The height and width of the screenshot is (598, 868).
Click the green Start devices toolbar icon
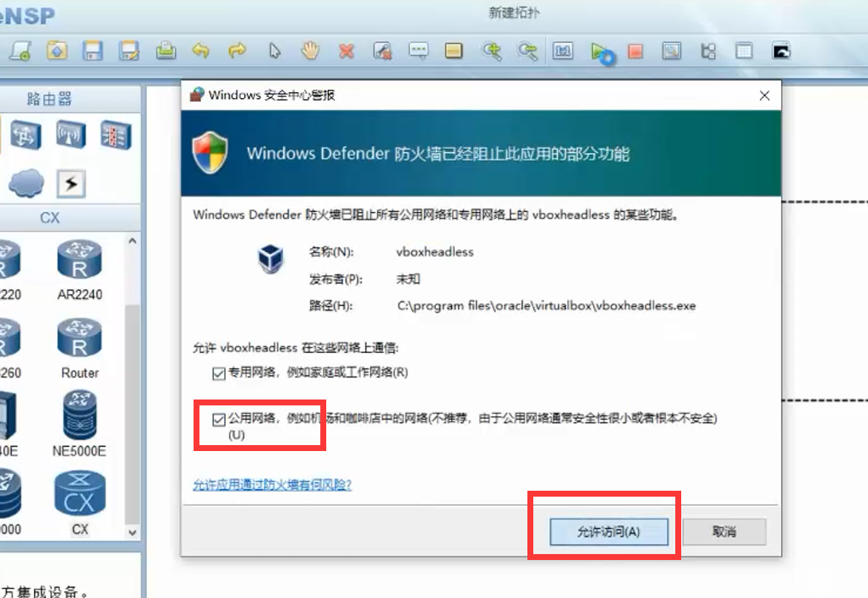tap(599, 52)
